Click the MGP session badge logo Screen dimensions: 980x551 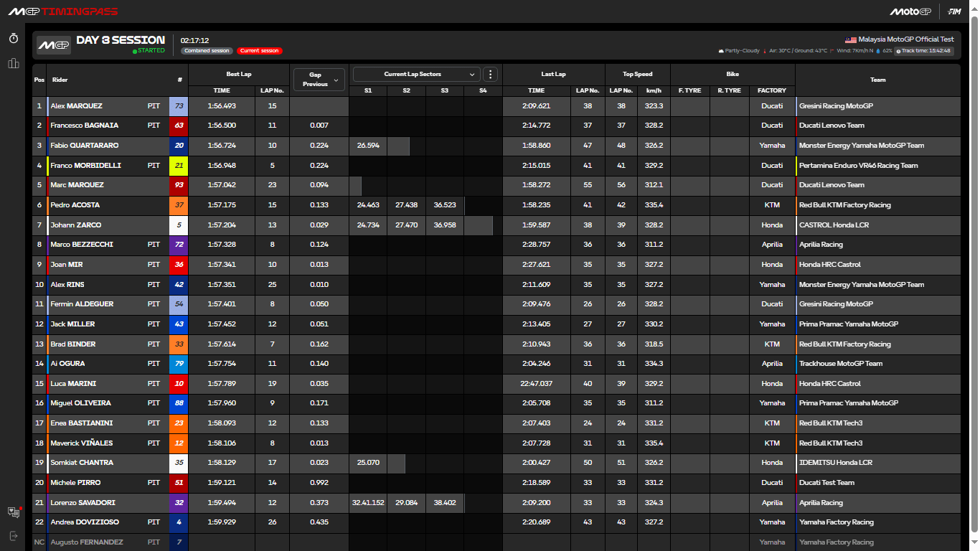click(x=54, y=45)
